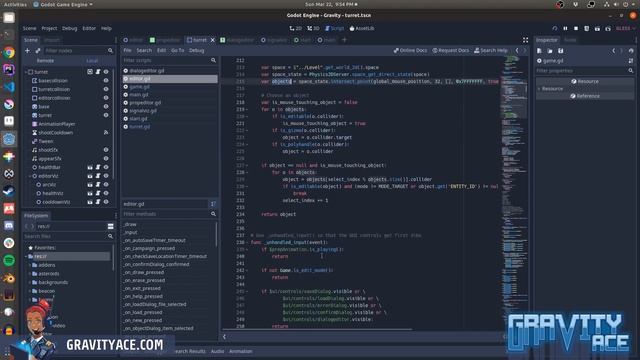
Task: Click the signal icon on the shootCooldown node
Action: pyautogui.click(x=106, y=133)
